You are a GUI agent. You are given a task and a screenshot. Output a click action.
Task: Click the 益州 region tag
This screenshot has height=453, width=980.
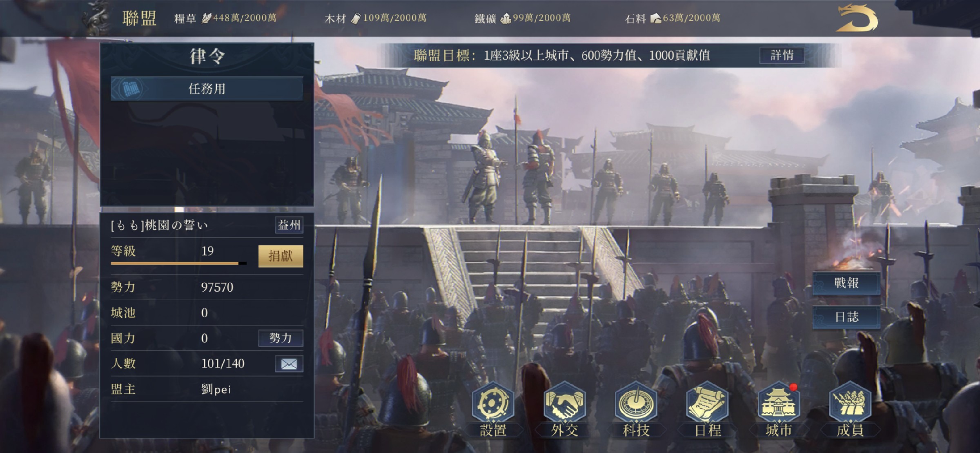(x=289, y=225)
